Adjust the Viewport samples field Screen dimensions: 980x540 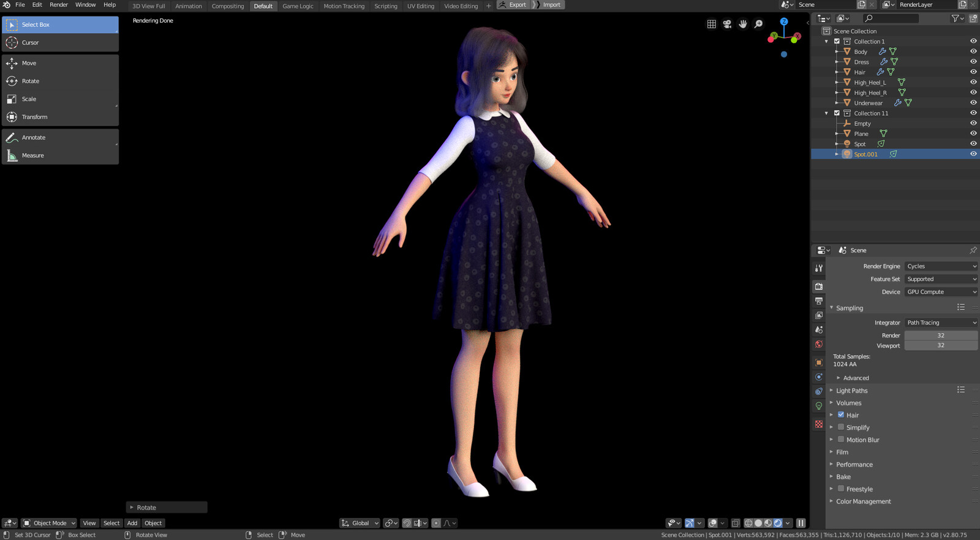(x=941, y=345)
